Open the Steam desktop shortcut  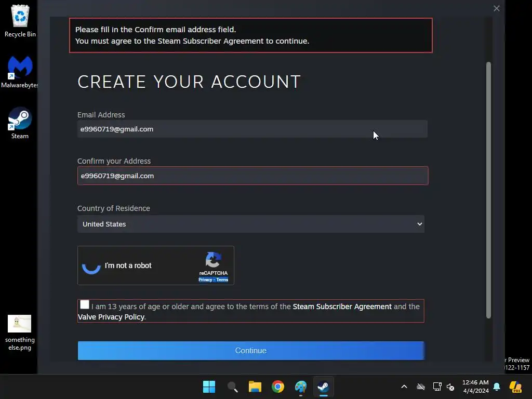(x=20, y=123)
